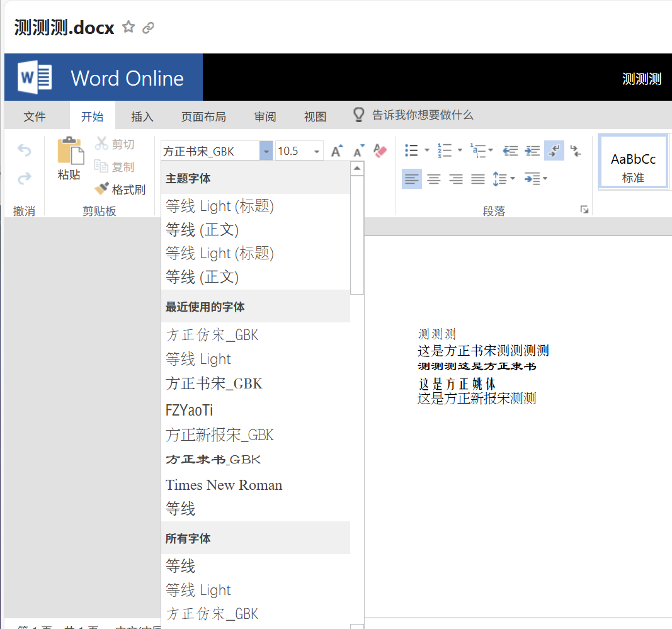Click the link icon beside the document title
Image resolution: width=672 pixels, height=629 pixels.
pyautogui.click(x=148, y=28)
